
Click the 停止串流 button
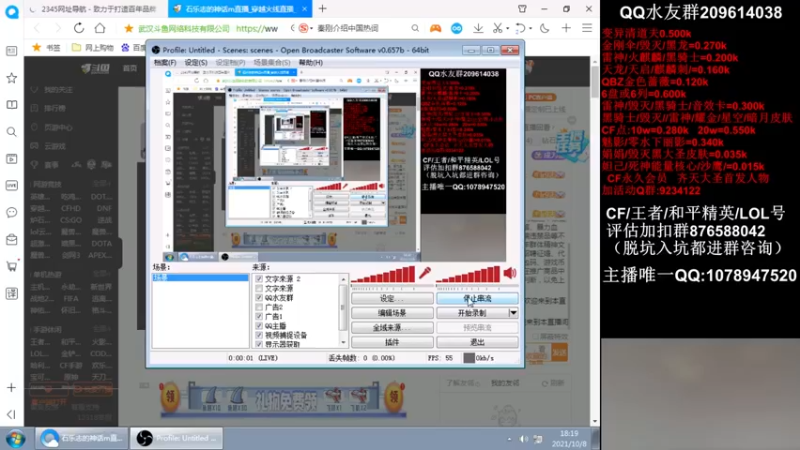477,298
